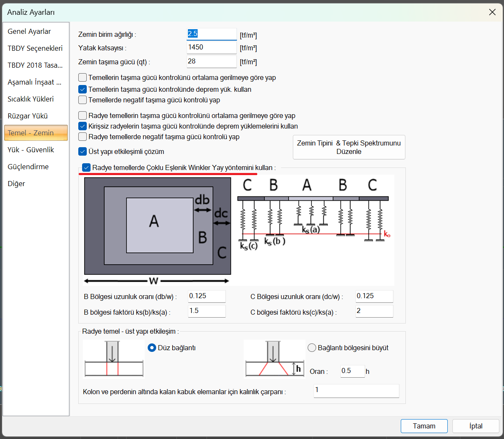Uncheck Temellerin deprem yük. kullan option
The height and width of the screenshot is (439, 504).
pos(83,90)
